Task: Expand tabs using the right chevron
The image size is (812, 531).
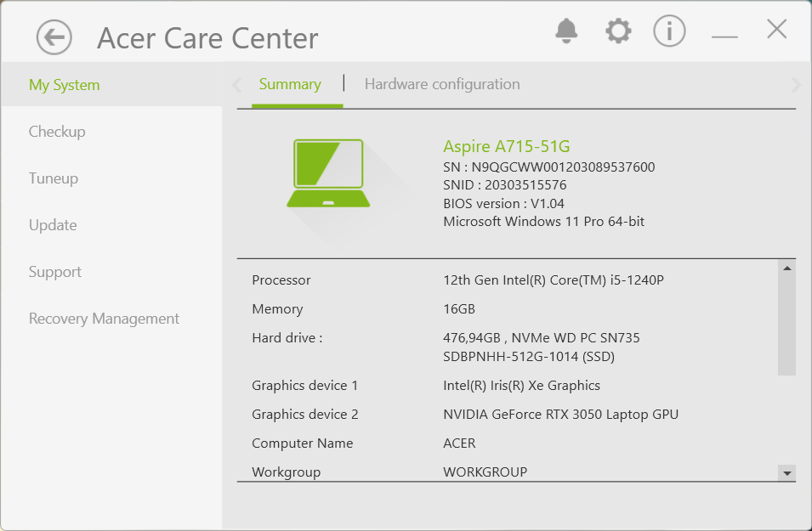Action: tap(796, 84)
